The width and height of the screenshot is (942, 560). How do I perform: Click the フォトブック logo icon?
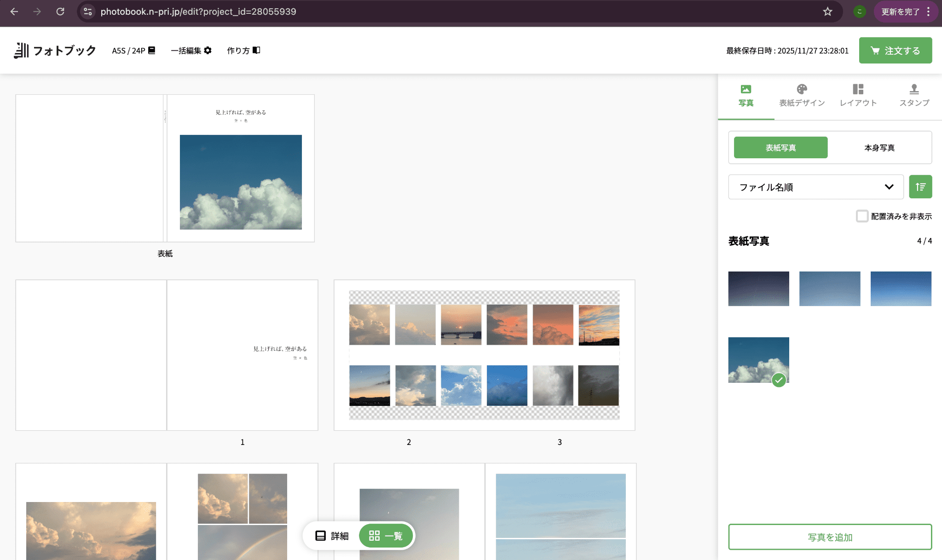coord(21,50)
